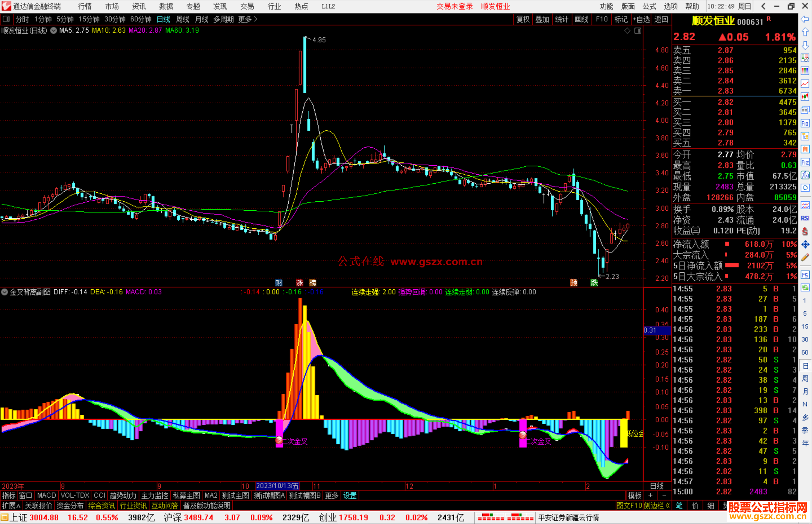Screen dimensions: 812x524
Task: Click the +自选 add-to-watchlist button
Action: pos(641,19)
